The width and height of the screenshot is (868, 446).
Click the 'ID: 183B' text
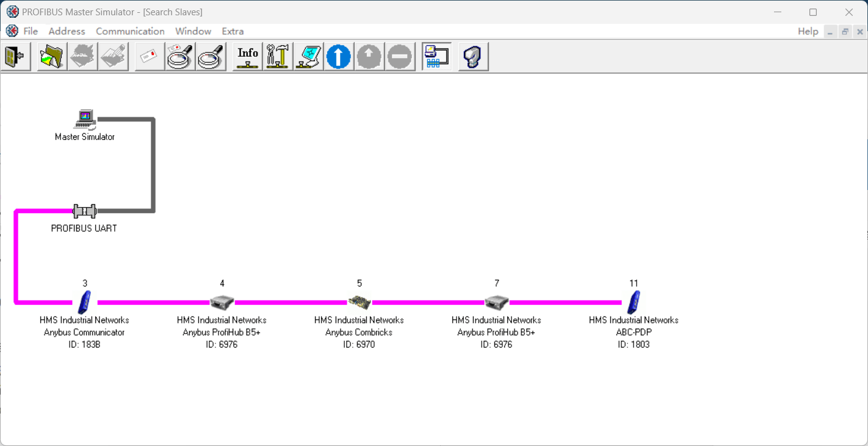click(84, 345)
